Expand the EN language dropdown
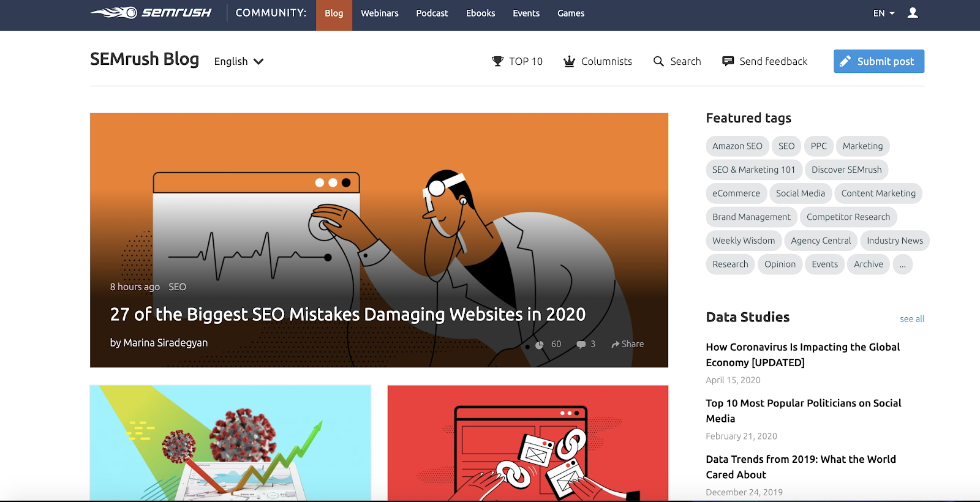Viewport: 980px width, 502px height. pyautogui.click(x=884, y=13)
